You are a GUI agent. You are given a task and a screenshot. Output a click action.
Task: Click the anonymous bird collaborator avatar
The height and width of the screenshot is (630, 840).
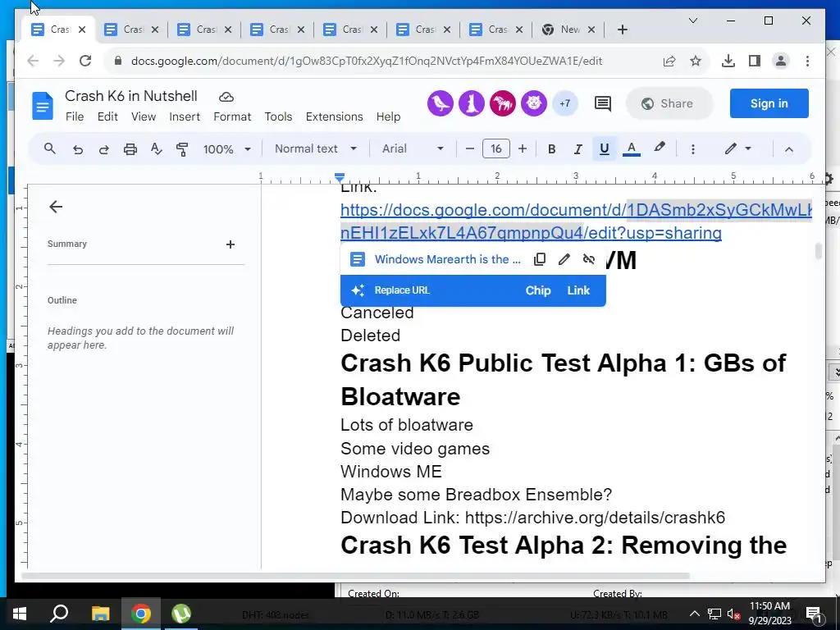coord(441,103)
